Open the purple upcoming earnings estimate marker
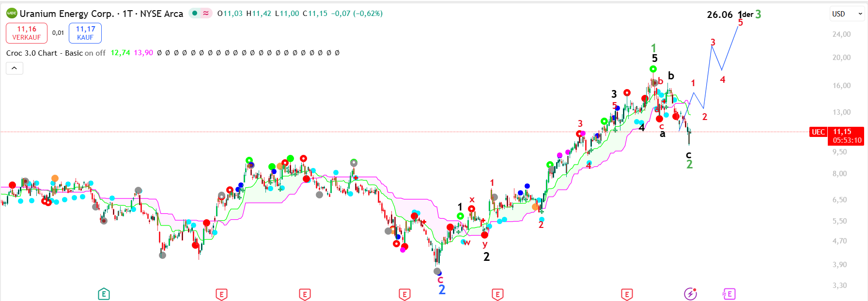The width and height of the screenshot is (868, 301). pyautogui.click(x=729, y=294)
